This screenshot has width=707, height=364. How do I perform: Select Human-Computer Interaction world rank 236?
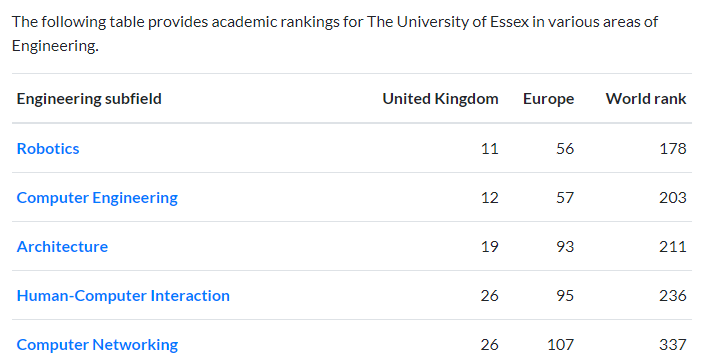(x=673, y=296)
